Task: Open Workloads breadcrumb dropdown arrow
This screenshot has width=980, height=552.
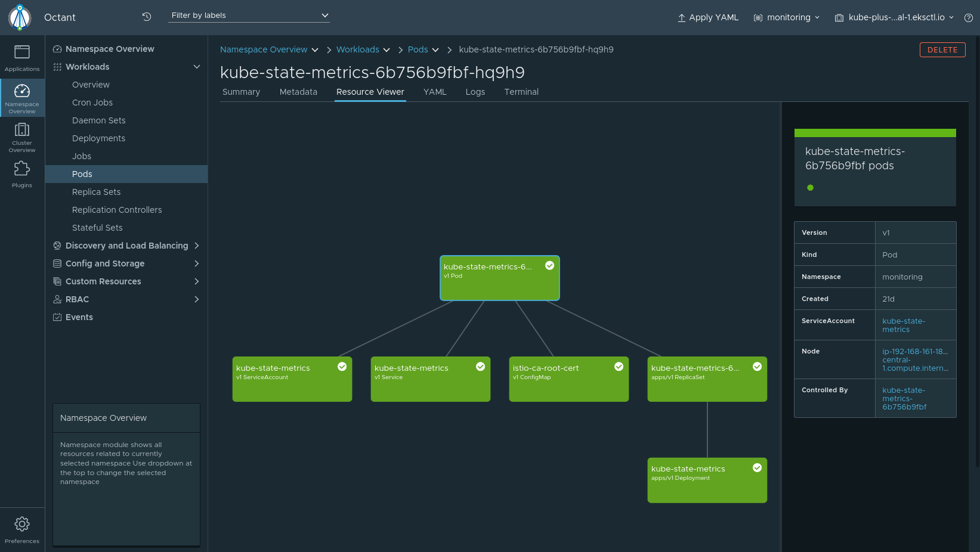Action: pyautogui.click(x=387, y=50)
